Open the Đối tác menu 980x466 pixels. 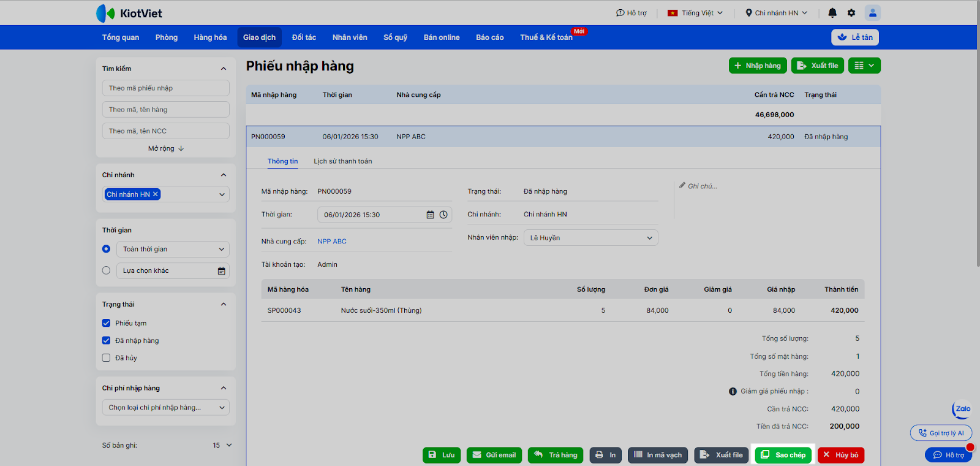tap(304, 37)
